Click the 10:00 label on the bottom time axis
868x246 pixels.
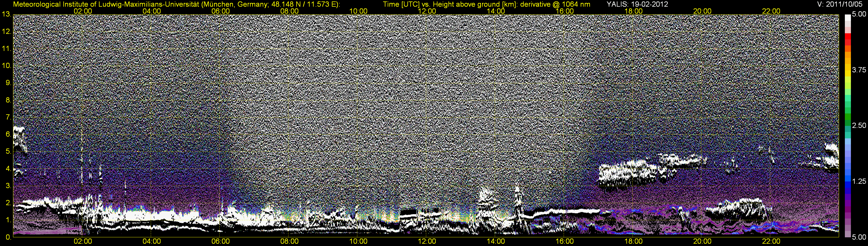point(358,242)
